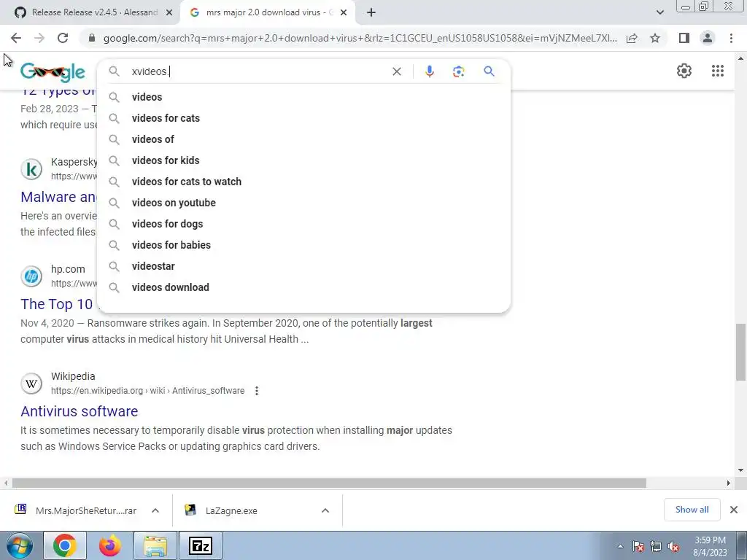747x560 pixels.
Task: Choose suggestion "videos on youtube"
Action: point(303,203)
